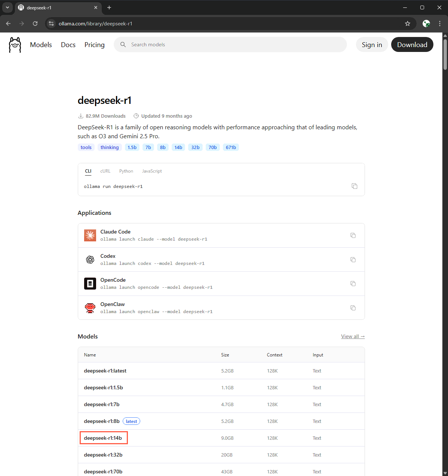
Task: Switch to the cURL tab
Action: (x=105, y=171)
